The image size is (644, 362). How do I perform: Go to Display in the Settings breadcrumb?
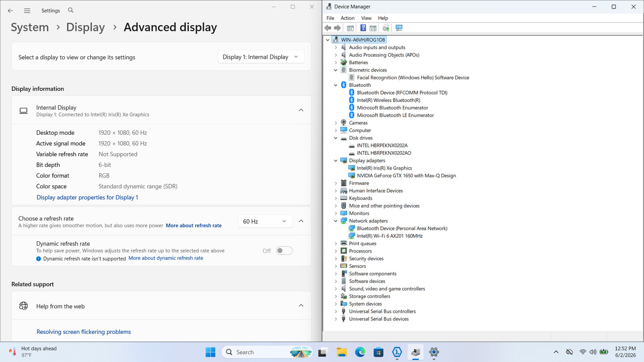coord(85,27)
